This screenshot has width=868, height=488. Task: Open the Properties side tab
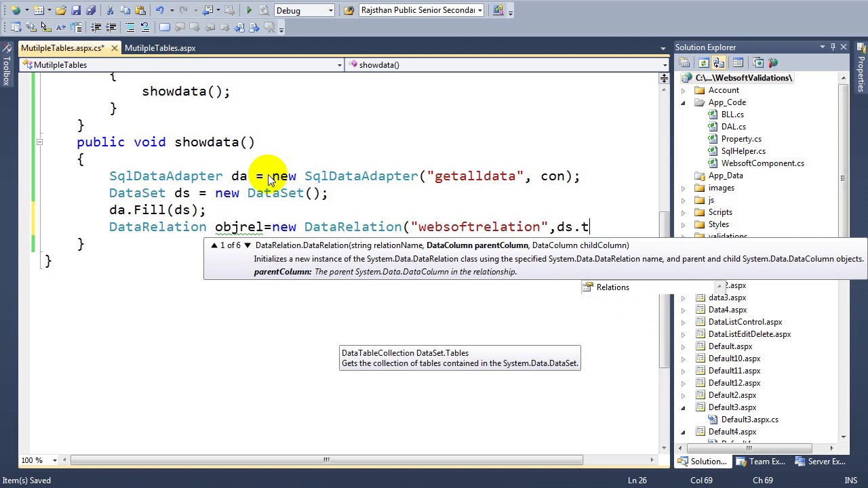pos(861,69)
